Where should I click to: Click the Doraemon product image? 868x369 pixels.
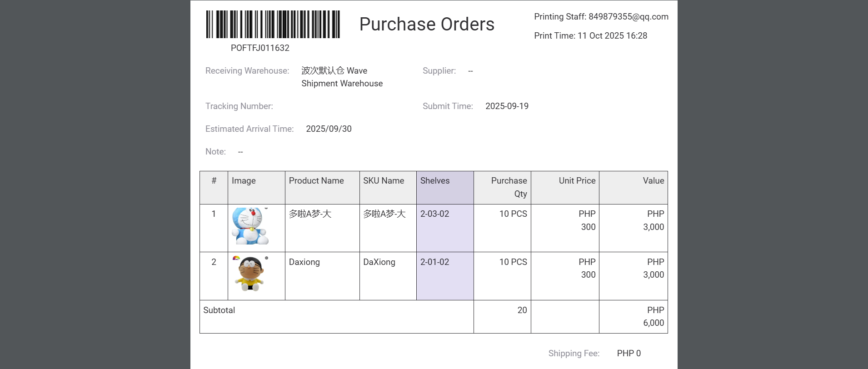[x=250, y=226]
